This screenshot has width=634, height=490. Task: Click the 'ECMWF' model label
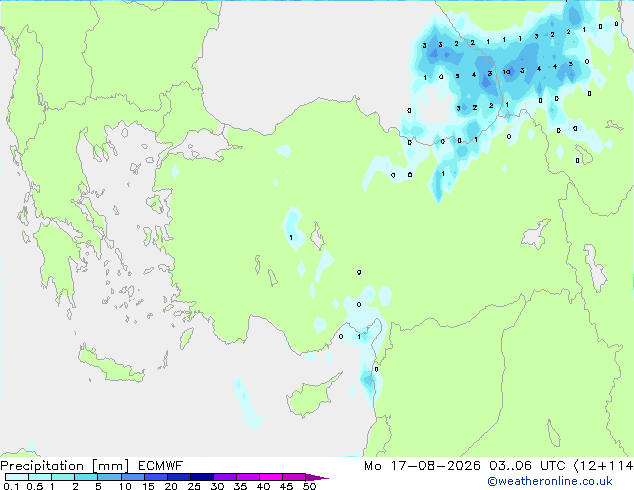[161, 466]
